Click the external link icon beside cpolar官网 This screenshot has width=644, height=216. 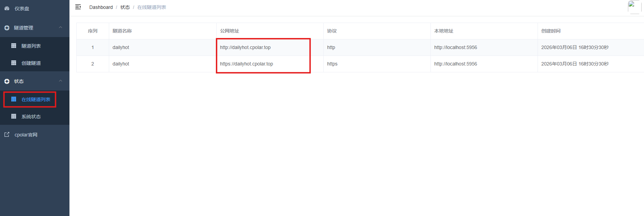tap(7, 134)
